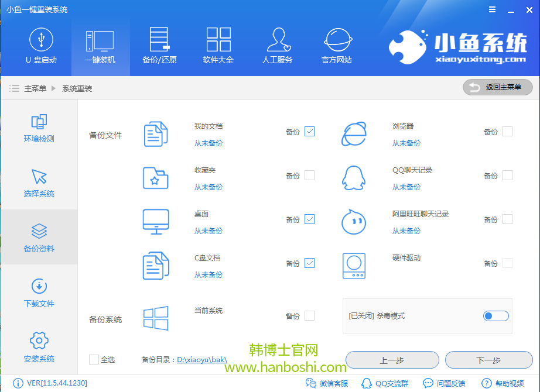The height and width of the screenshot is (392, 540).
Task: Switch to the 备份/还原 section
Action: pos(159,46)
